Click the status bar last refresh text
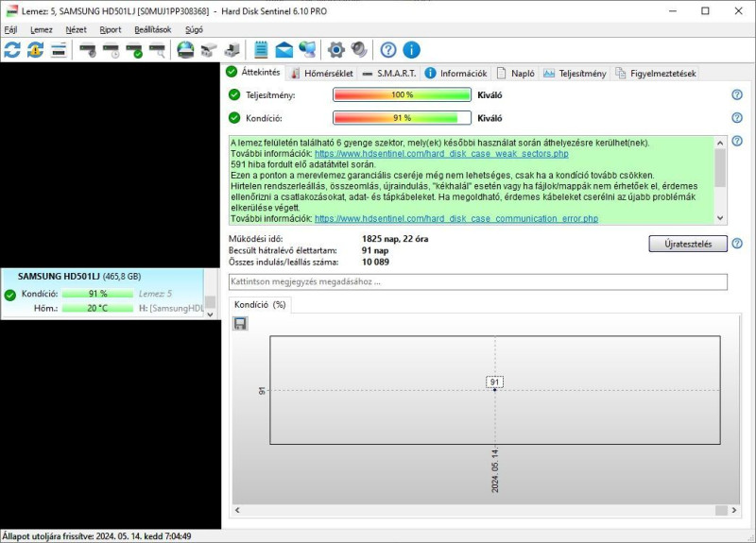756x543 pixels. (96, 536)
